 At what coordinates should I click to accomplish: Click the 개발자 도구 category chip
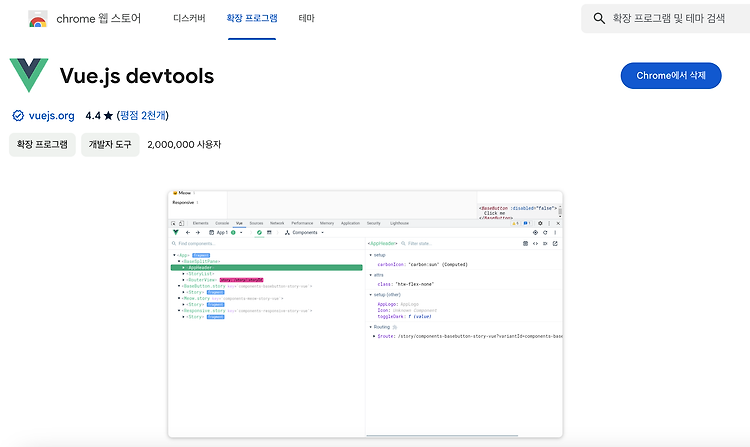click(x=110, y=144)
